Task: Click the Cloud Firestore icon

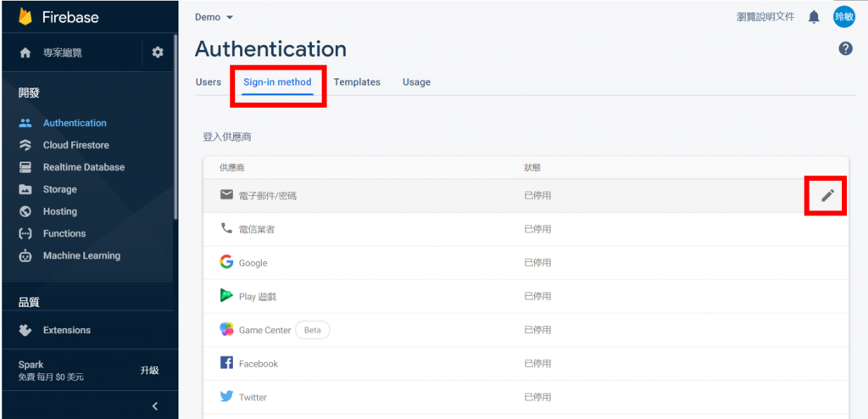Action: pos(25,145)
